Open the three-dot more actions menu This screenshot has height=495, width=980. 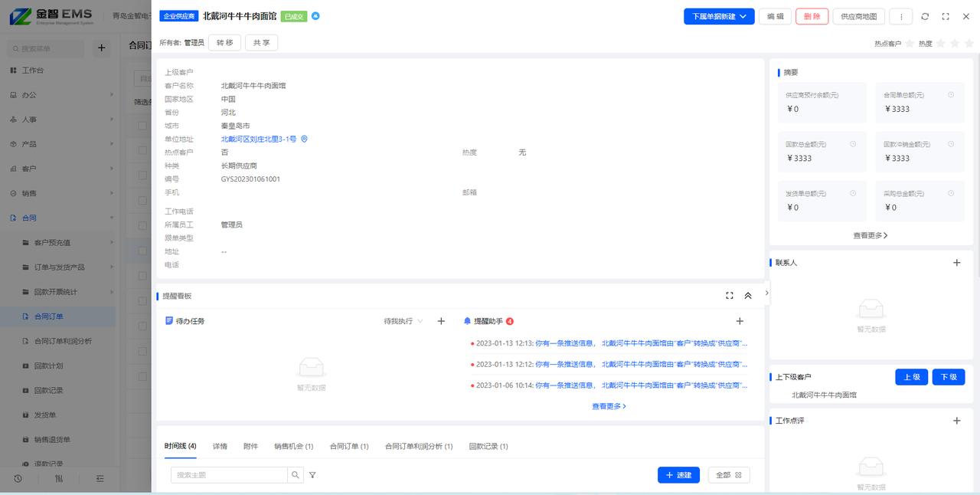tap(901, 16)
